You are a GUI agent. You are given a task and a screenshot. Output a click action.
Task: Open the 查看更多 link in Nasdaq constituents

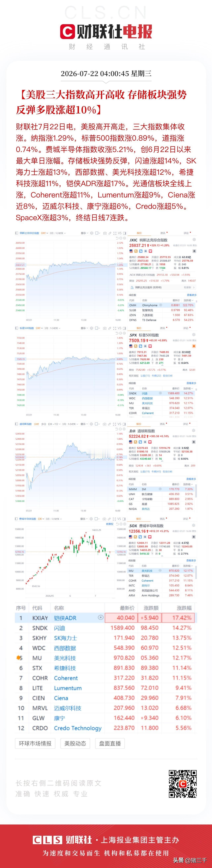pos(191,295)
